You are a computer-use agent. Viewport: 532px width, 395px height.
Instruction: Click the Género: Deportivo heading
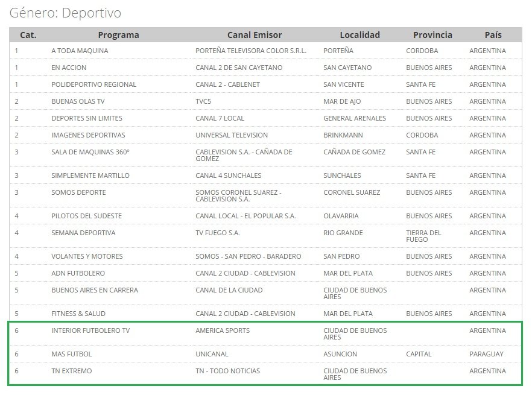pos(65,13)
